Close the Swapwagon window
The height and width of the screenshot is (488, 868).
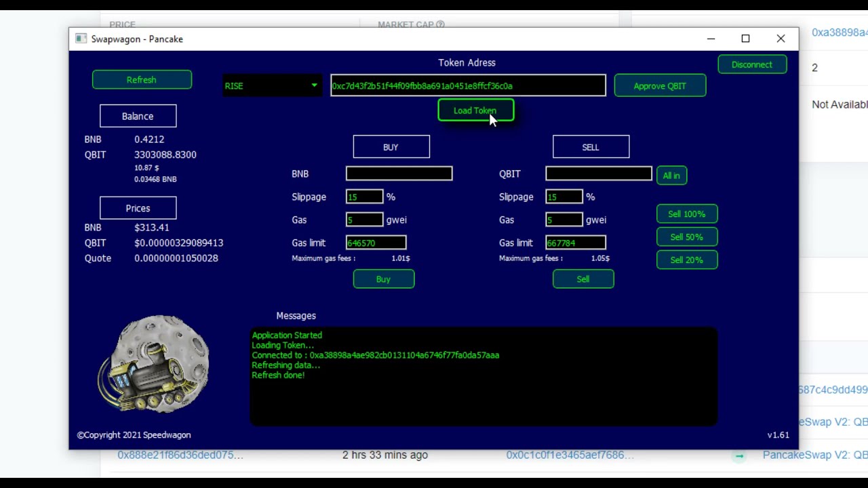pyautogui.click(x=781, y=39)
